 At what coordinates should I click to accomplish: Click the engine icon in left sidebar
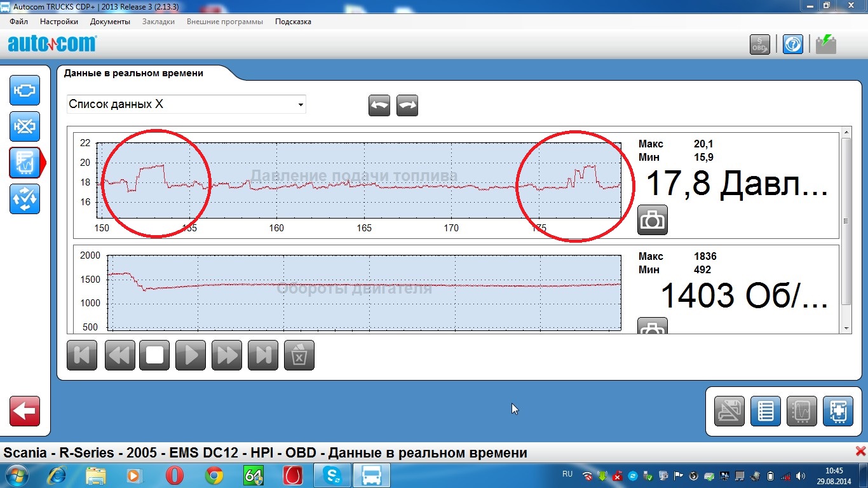(x=25, y=90)
